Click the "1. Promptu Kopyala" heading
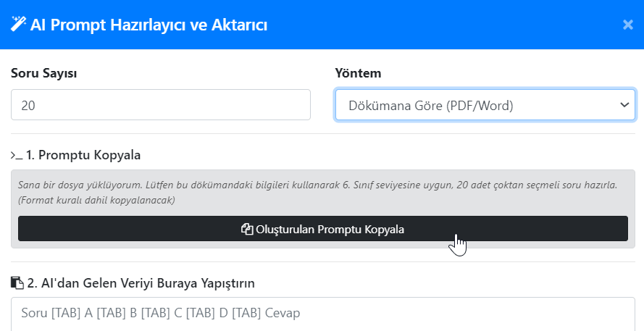Screen dimensions: 644x331 [83, 155]
